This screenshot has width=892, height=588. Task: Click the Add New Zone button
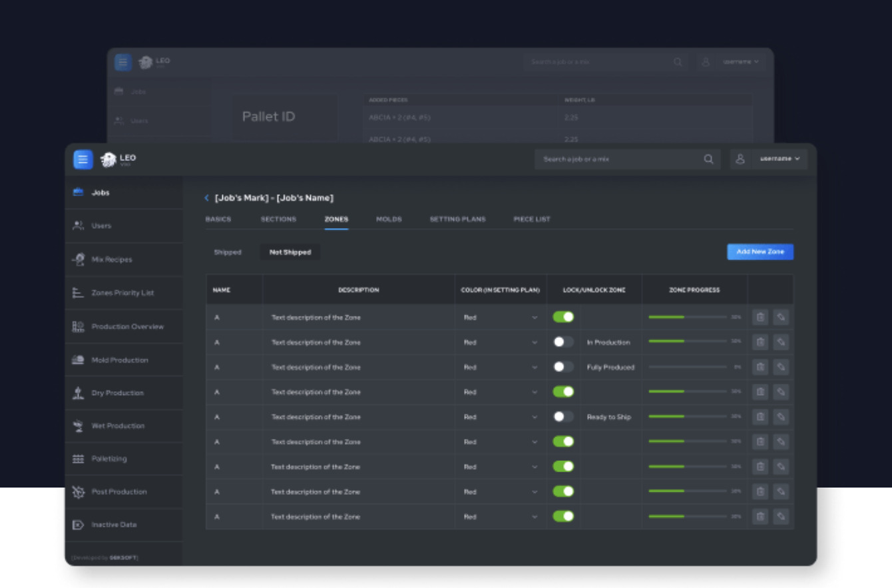pos(760,251)
